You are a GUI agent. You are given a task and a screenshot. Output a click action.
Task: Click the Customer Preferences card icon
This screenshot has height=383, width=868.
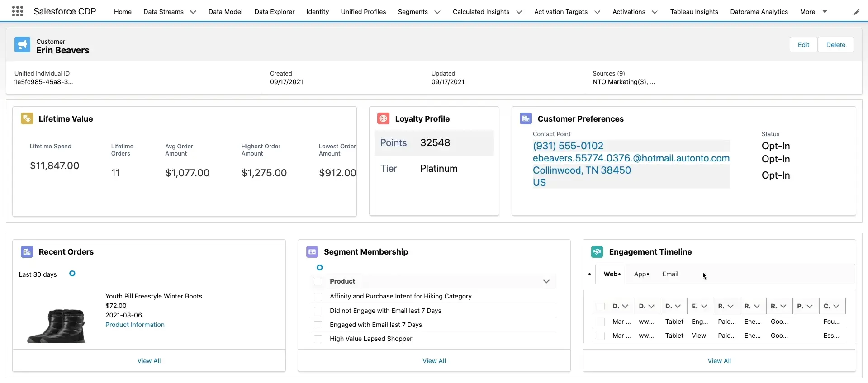click(x=526, y=119)
